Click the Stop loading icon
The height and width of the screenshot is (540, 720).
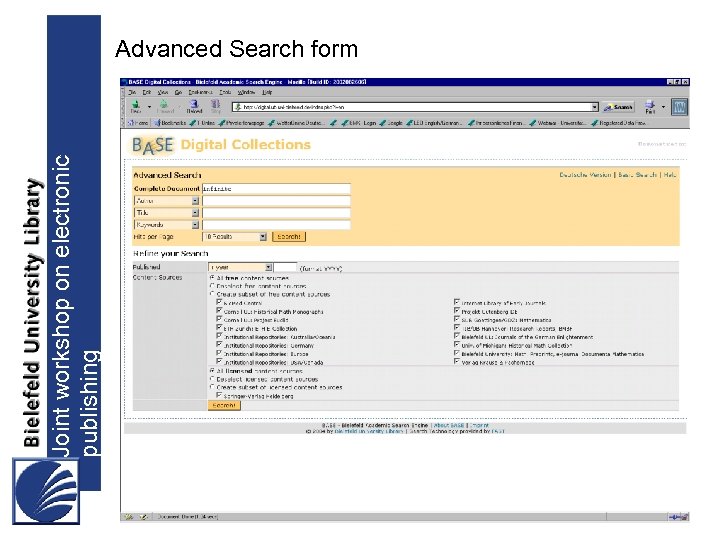coord(215,107)
